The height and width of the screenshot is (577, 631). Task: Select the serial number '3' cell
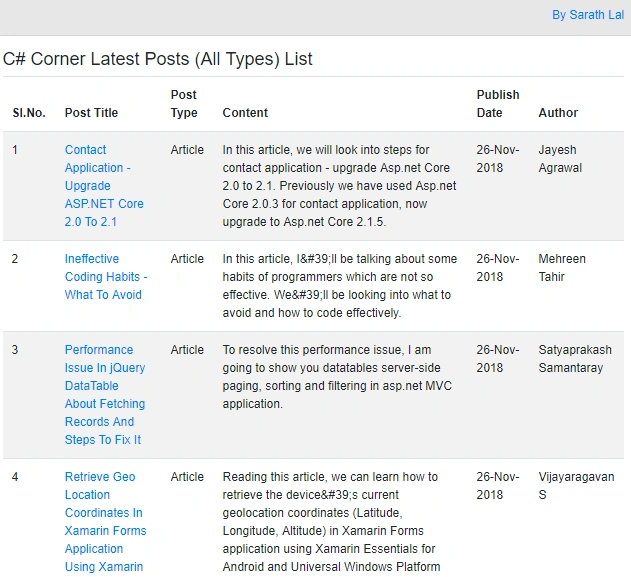(x=15, y=350)
